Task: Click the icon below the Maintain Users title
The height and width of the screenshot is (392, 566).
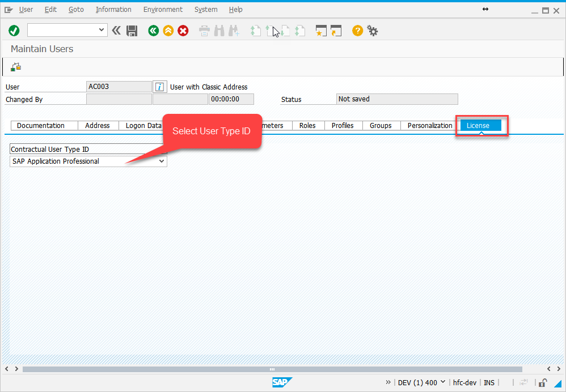Action: click(16, 67)
